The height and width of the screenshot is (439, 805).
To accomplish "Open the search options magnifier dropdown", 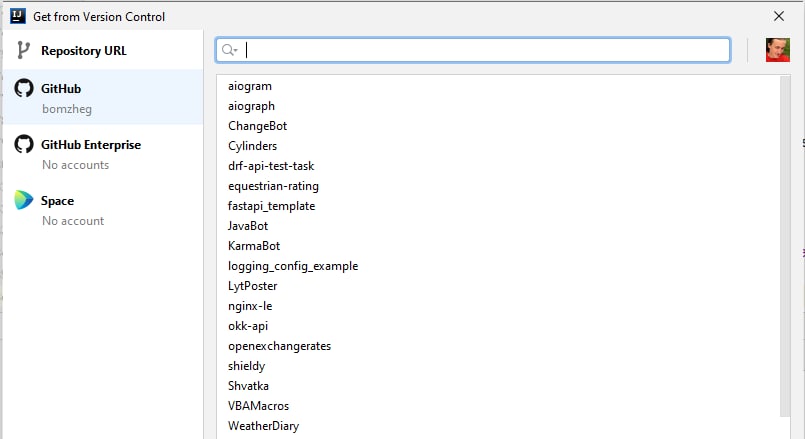I will tap(229, 50).
